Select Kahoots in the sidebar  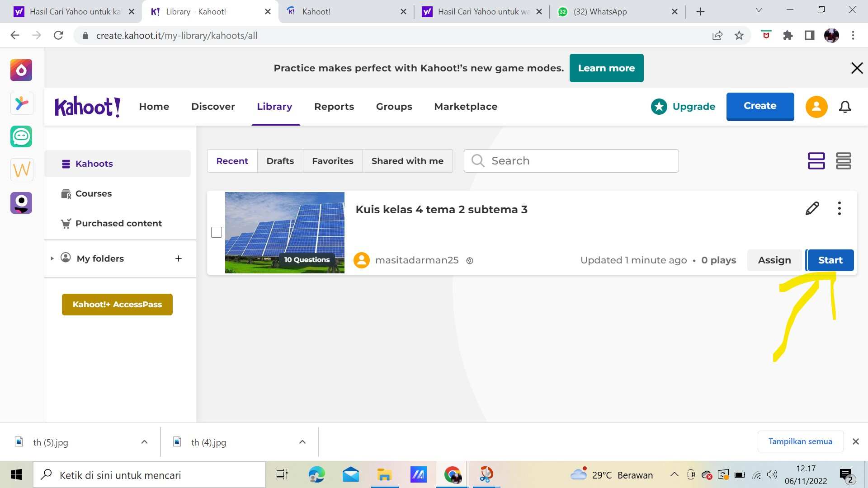[118, 164]
